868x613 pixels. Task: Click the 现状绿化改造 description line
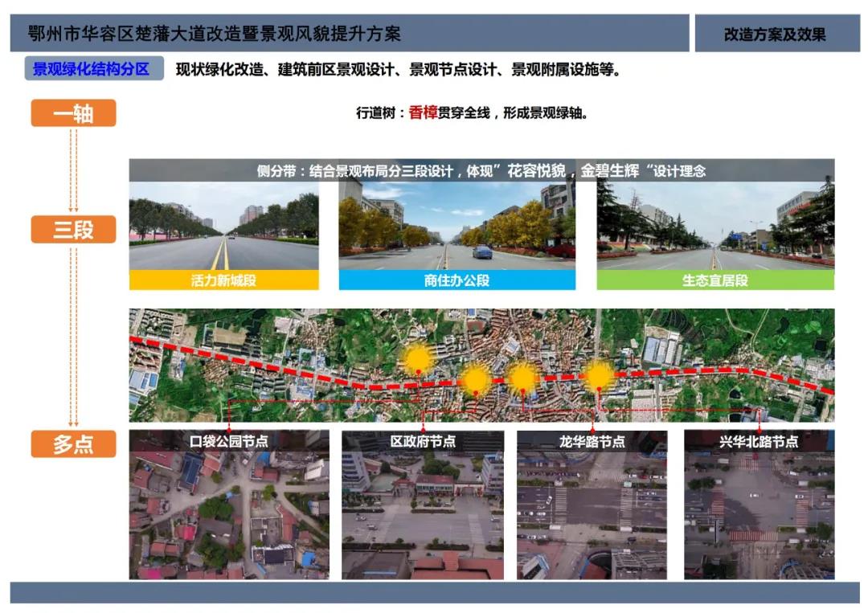pos(398,70)
